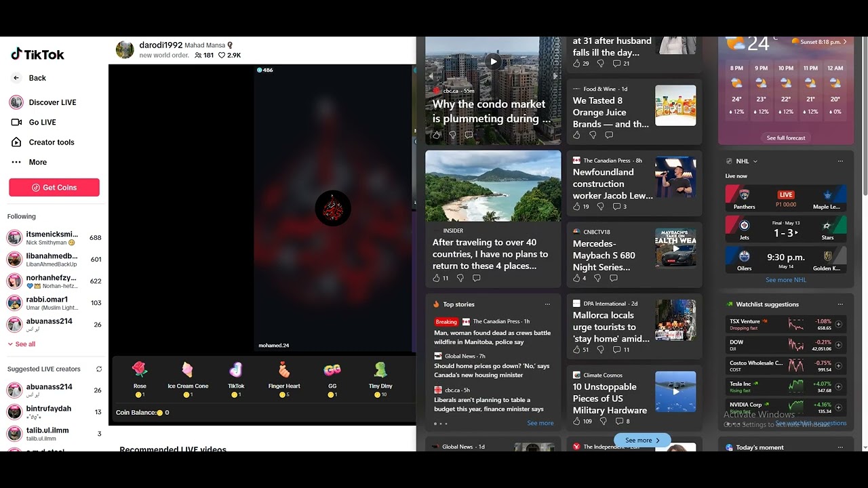The image size is (868, 488).
Task: Click the live stream center avatar
Action: (x=333, y=208)
